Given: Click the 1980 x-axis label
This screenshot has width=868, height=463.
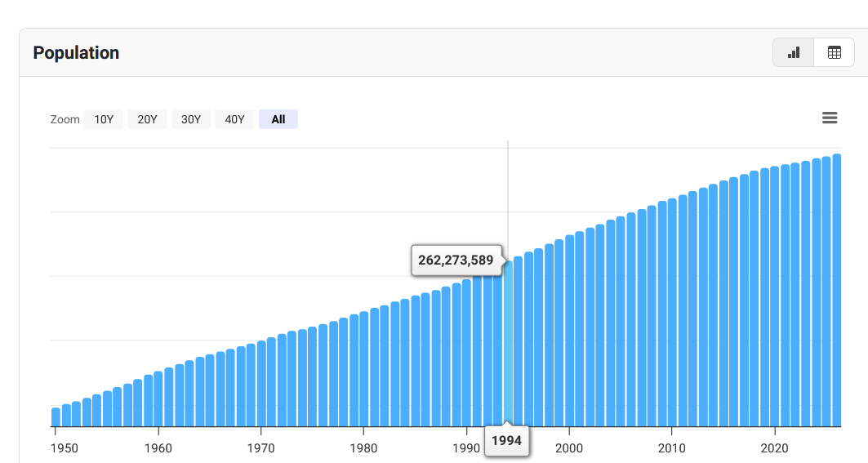Looking at the screenshot, I should (363, 448).
